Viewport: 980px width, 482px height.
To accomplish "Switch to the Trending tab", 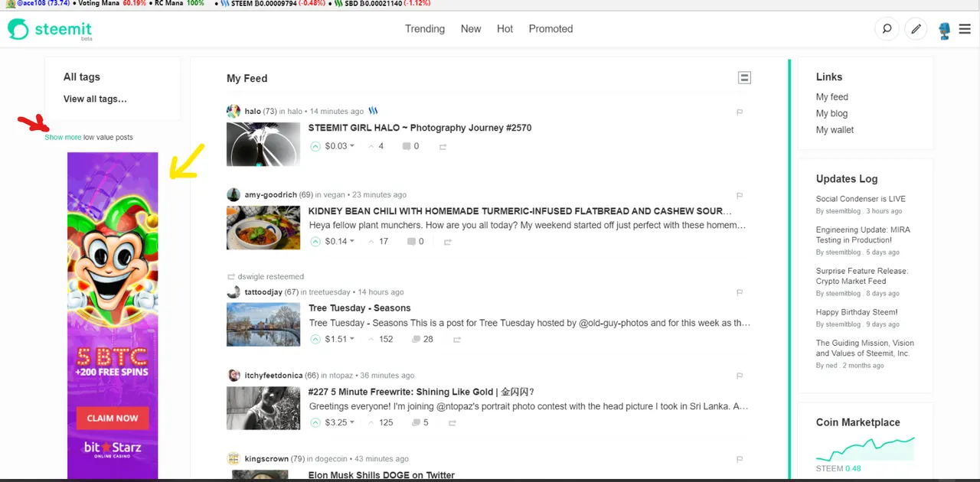I will [425, 29].
